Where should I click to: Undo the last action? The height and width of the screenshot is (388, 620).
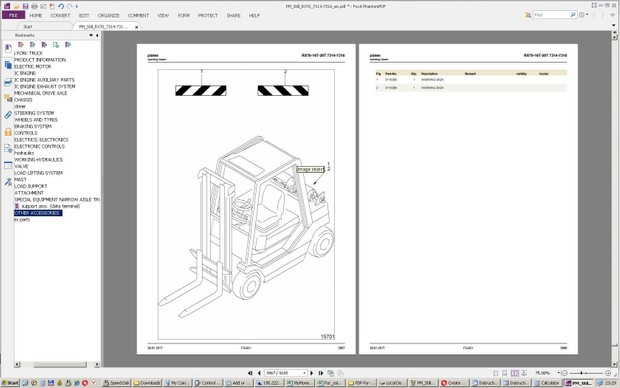[61, 6]
